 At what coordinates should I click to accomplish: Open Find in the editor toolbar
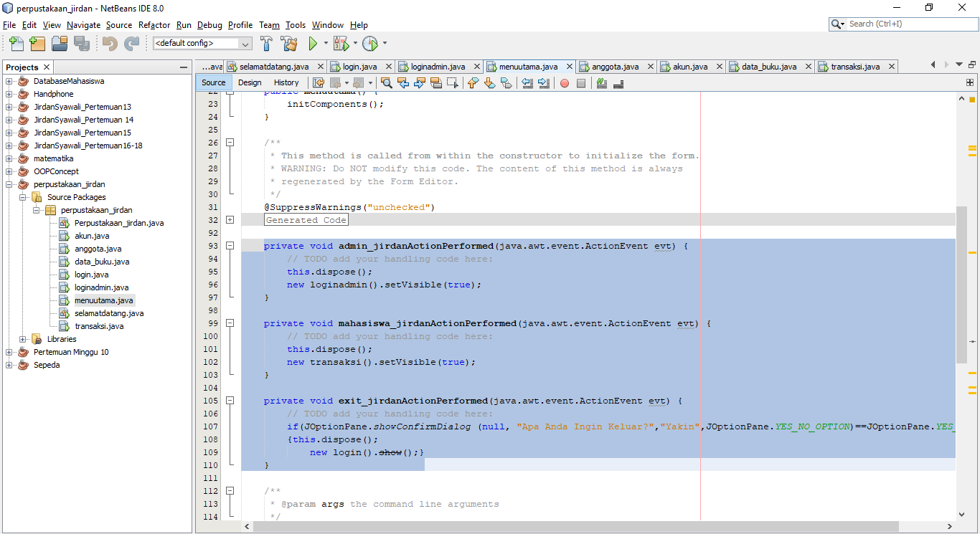click(386, 83)
